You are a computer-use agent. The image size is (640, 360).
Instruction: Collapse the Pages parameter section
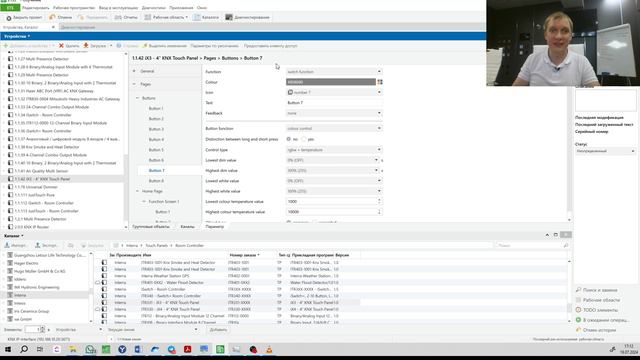(x=134, y=84)
